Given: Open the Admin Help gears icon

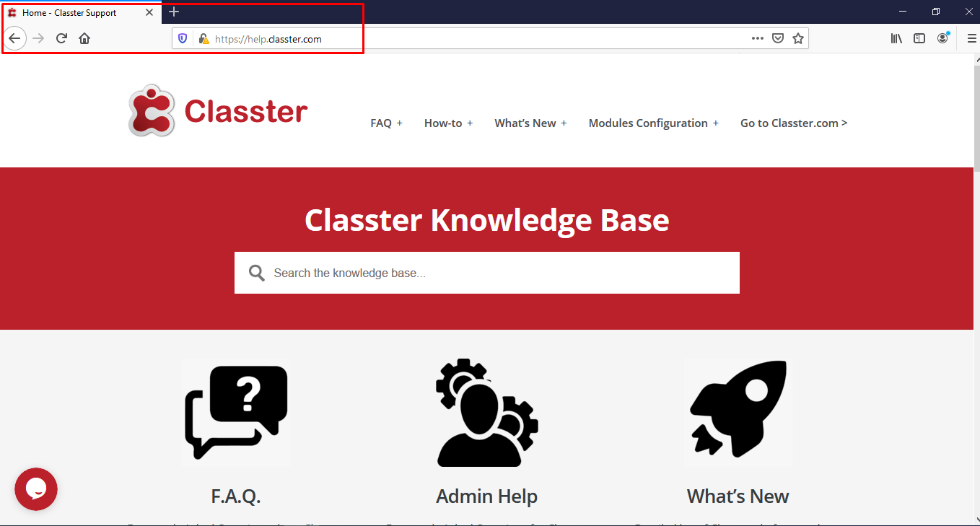Looking at the screenshot, I should tap(487, 413).
